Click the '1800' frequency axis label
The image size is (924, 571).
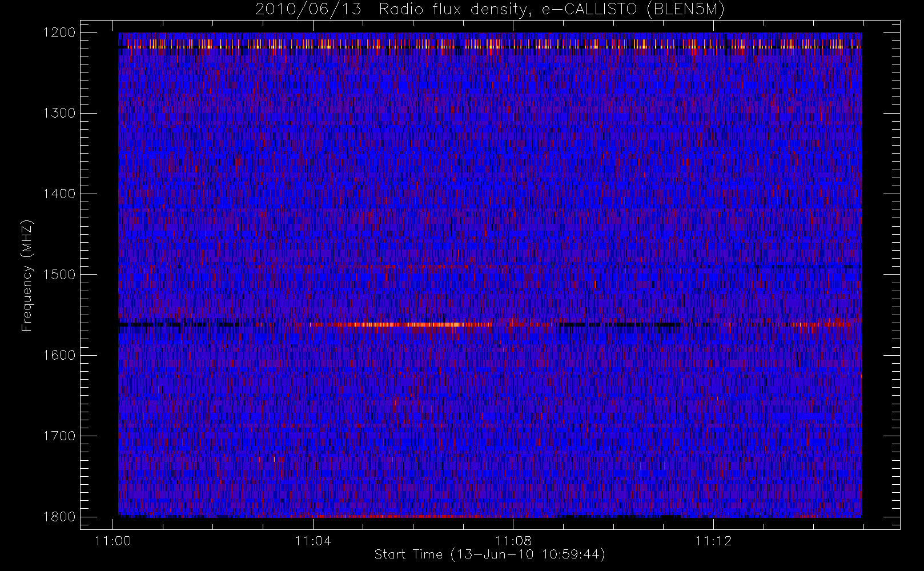[x=59, y=517]
